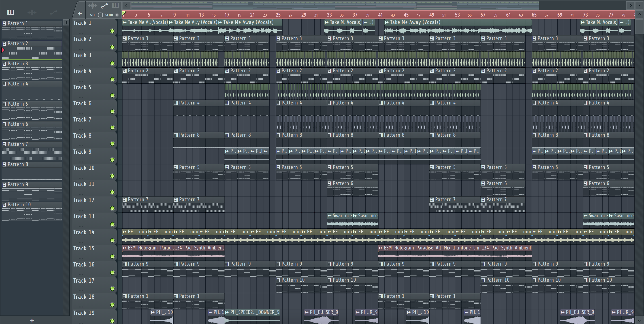Viewport: 644px width, 324px height.
Task: Add a new pattern with the picker plus
Action: 32,320
